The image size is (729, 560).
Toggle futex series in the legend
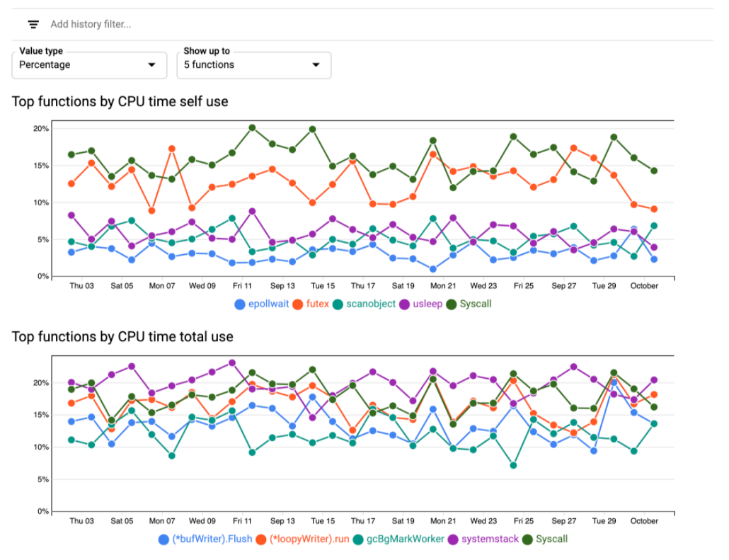click(311, 304)
